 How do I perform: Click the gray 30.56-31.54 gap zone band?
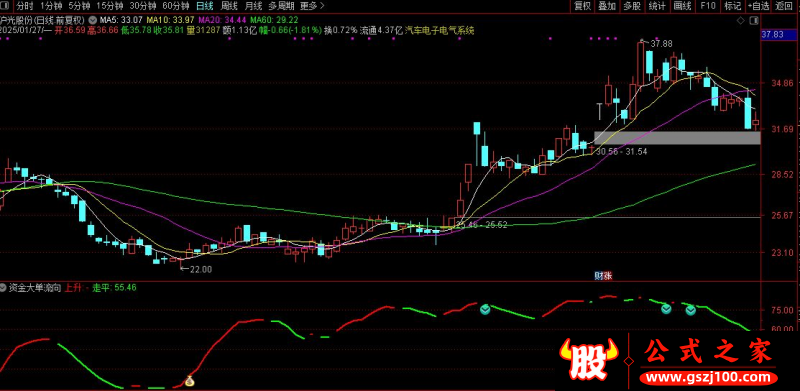coord(677,138)
